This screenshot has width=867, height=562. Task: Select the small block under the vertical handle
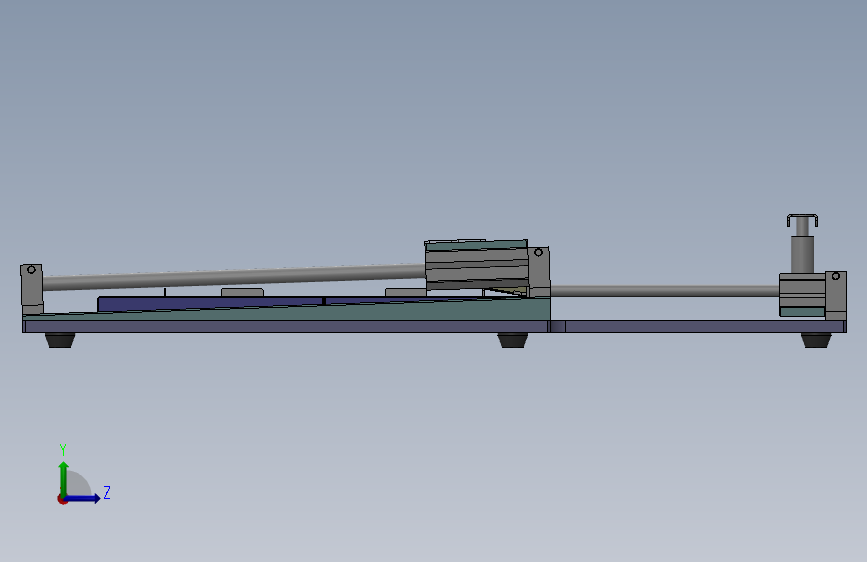click(x=802, y=294)
